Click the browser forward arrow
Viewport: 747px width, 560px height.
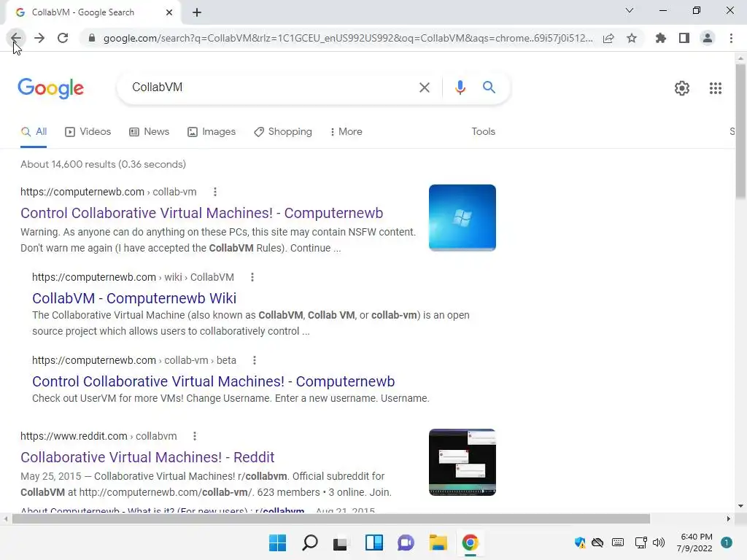[x=39, y=38]
